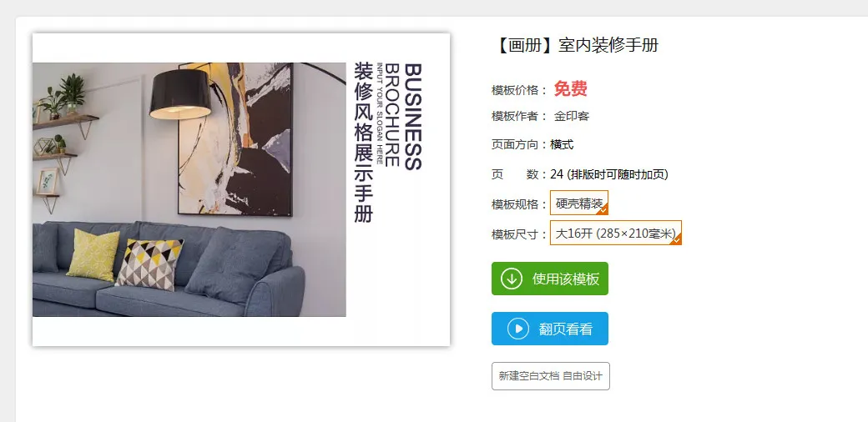
Task: Click the 模板规格 label
Action: pos(514,204)
